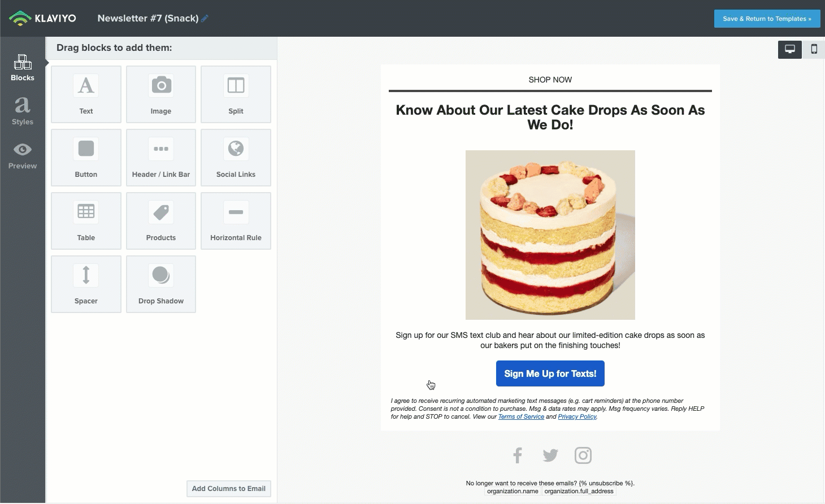Open the Preview tab in sidebar

(x=23, y=155)
